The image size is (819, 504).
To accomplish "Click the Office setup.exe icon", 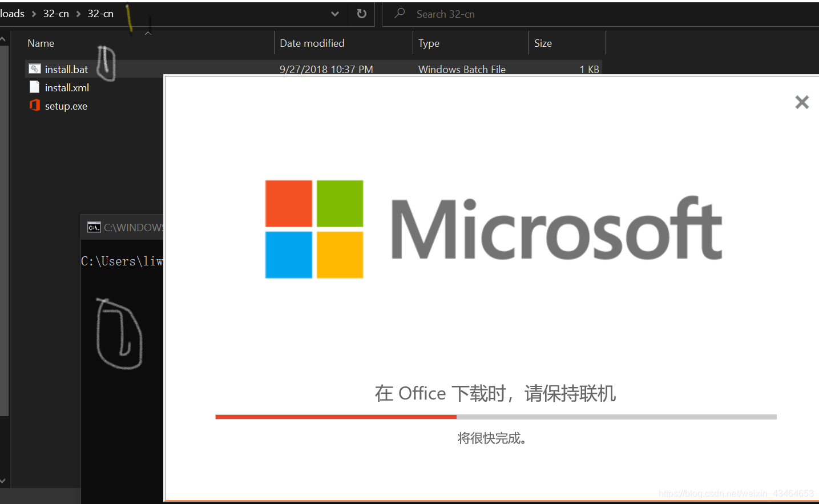I will pos(35,106).
